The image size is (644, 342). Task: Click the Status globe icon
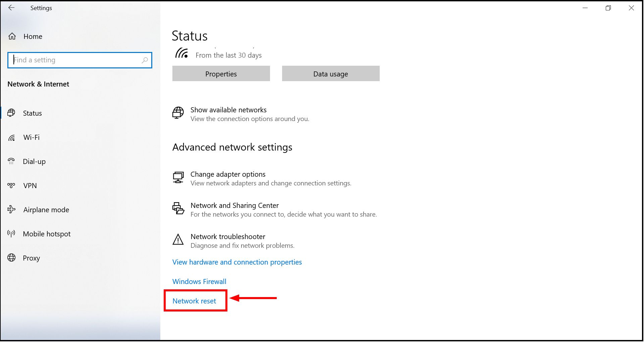click(11, 113)
